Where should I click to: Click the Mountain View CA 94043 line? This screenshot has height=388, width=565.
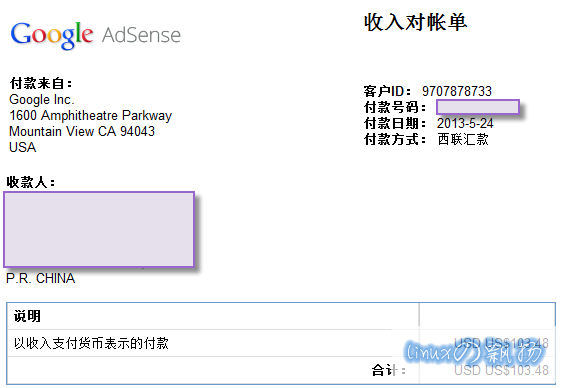[x=82, y=131]
